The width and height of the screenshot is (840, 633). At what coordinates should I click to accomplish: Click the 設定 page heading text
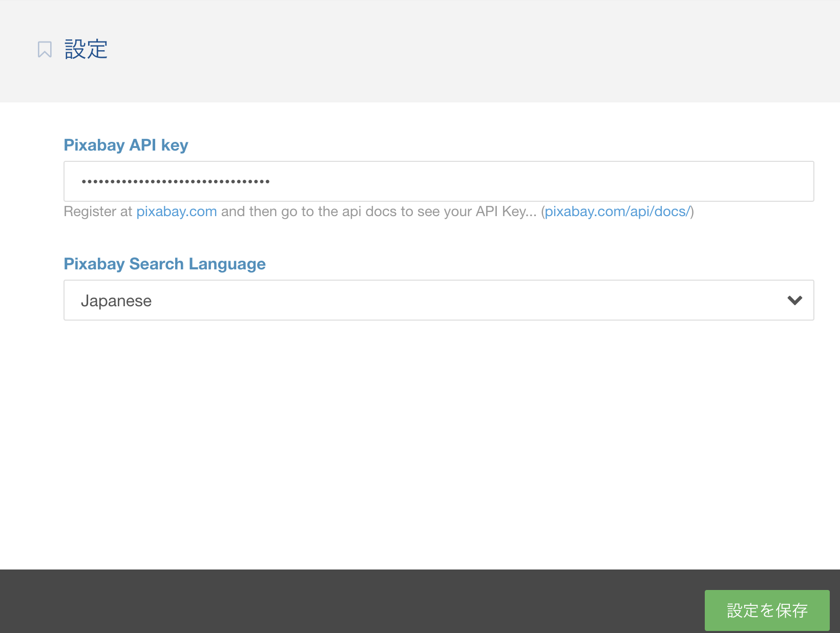[86, 50]
